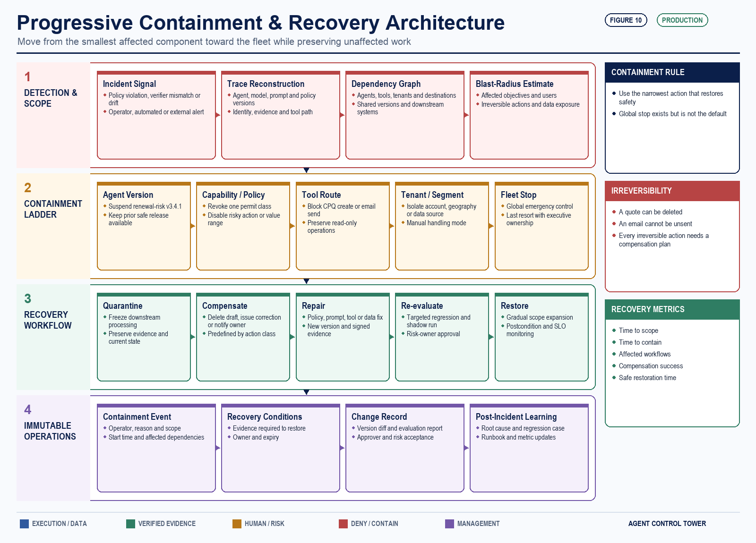This screenshot has width=756, height=543.
Task: Click the down arrow below Detection & Scope row
Action: click(x=306, y=170)
